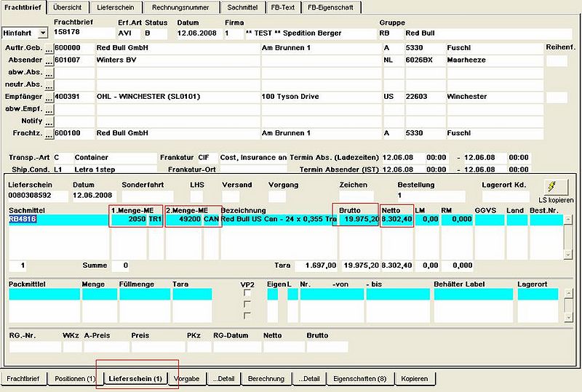Screen dimensions: 582x392
Task: Click Transp.-Art value Container
Action: pos(115,158)
